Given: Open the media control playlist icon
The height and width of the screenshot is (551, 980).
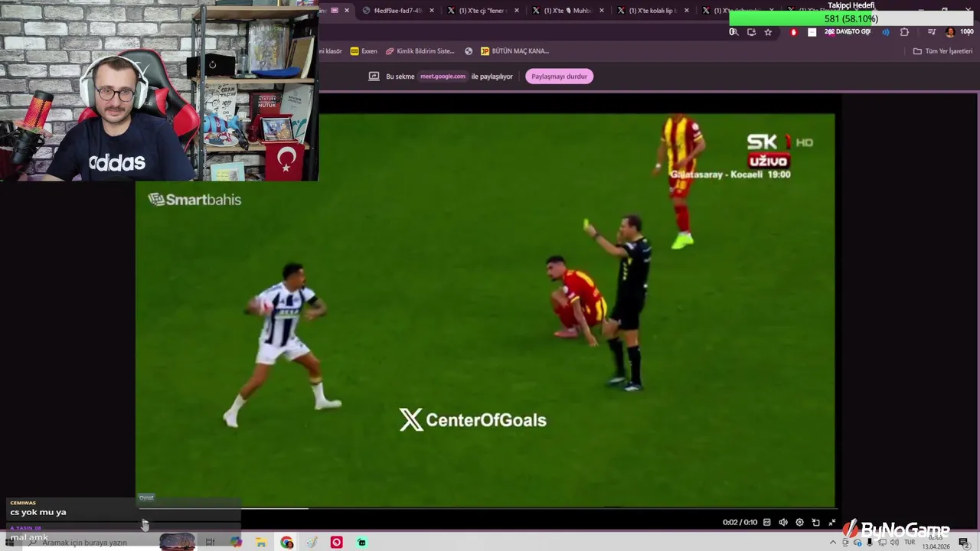Looking at the screenshot, I should pos(931,32).
